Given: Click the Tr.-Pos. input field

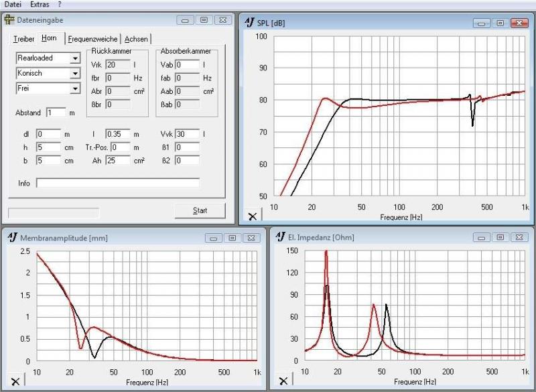Looking at the screenshot, I should [121, 147].
